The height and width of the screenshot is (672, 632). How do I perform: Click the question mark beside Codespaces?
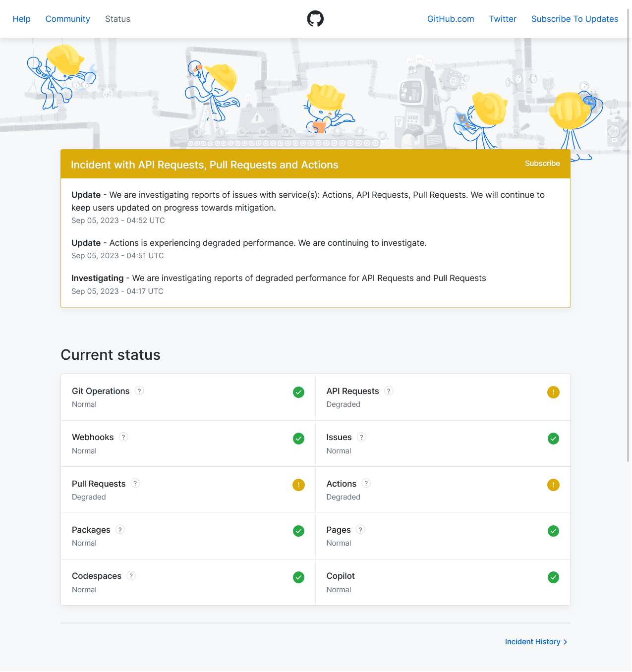coord(131,576)
